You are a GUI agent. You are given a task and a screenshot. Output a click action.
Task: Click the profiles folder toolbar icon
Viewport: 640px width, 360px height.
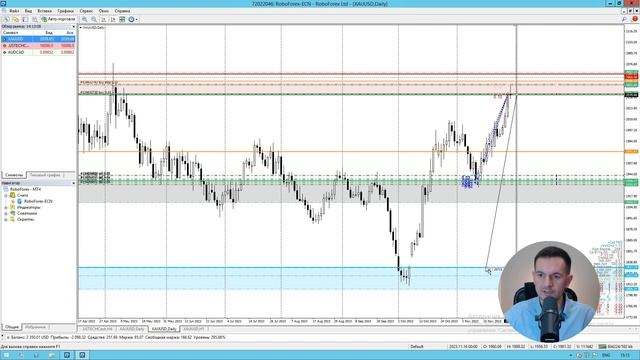(16, 19)
